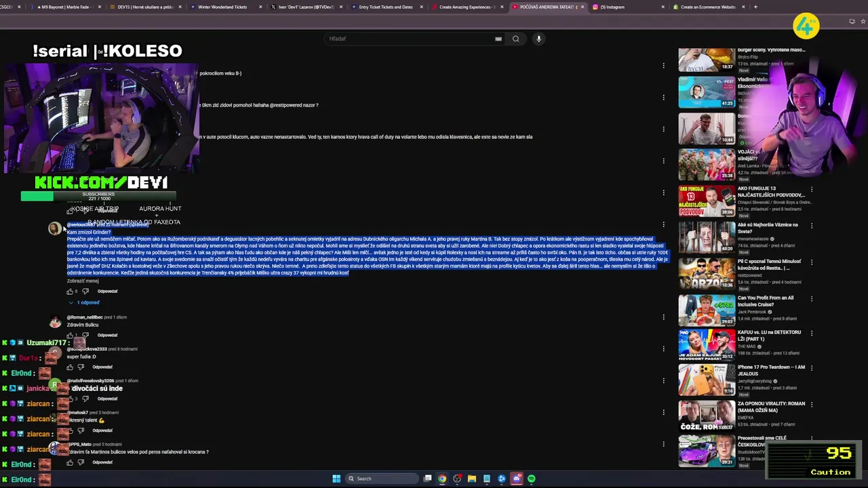Open Task View on the taskbar
This screenshot has height=488, width=868.
(427, 479)
